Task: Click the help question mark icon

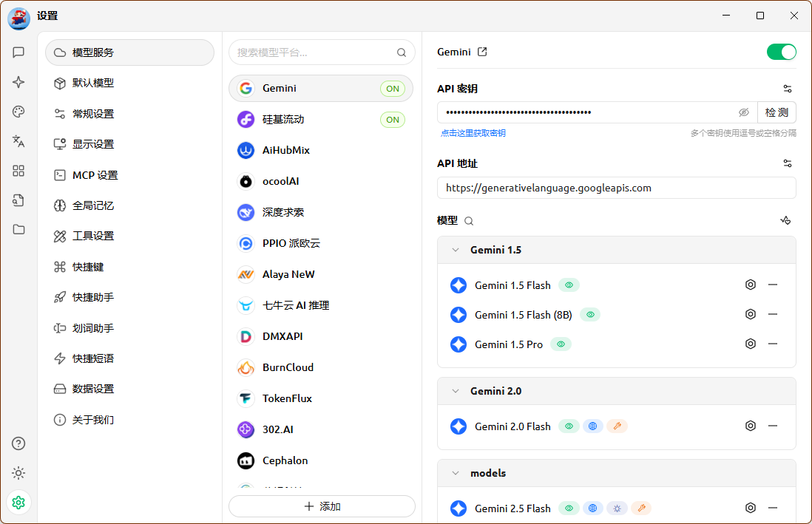Action: click(18, 443)
